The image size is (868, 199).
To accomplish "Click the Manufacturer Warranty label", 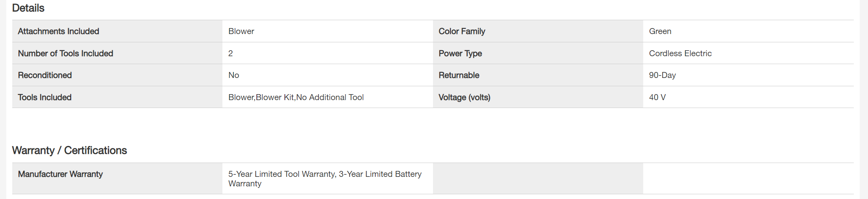I will point(60,174).
